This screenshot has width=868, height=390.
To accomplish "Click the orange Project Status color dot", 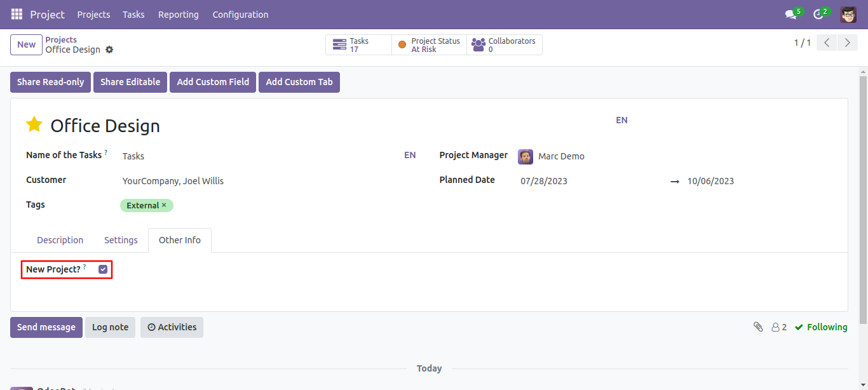I will point(402,45).
